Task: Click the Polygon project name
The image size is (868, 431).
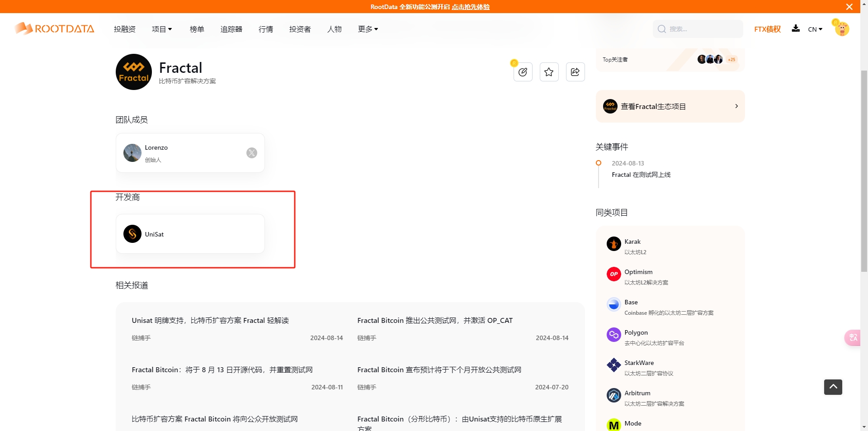Action: click(x=636, y=332)
